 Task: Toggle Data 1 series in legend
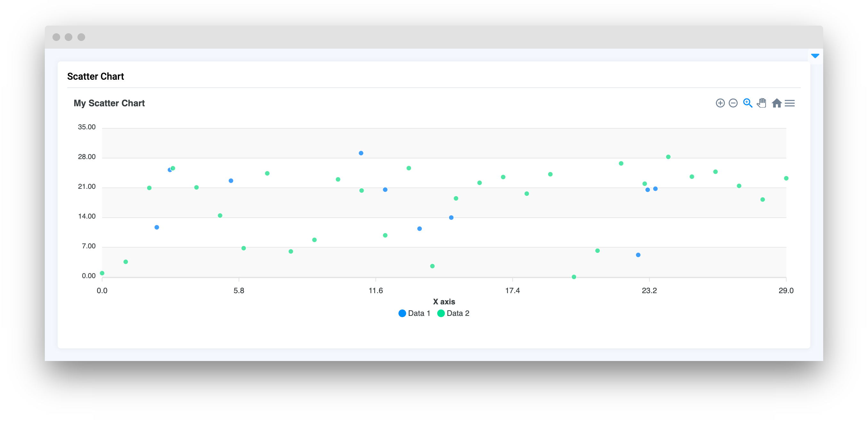(x=419, y=313)
